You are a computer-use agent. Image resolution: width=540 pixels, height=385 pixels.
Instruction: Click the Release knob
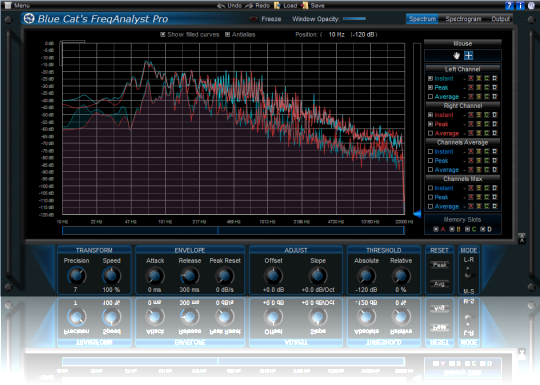tap(189, 276)
